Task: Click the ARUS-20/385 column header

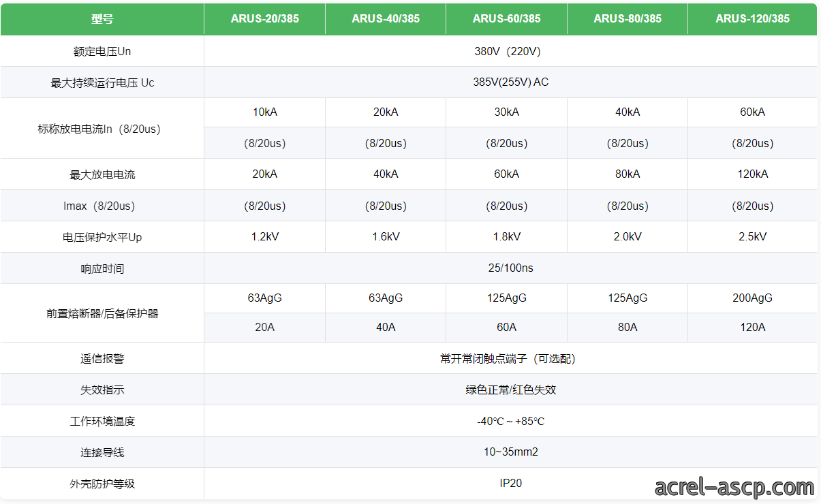Action: point(264,19)
